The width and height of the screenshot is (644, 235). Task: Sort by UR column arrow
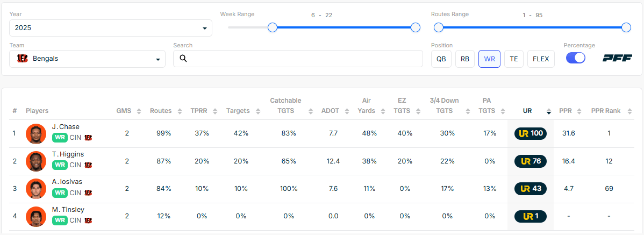click(x=548, y=112)
